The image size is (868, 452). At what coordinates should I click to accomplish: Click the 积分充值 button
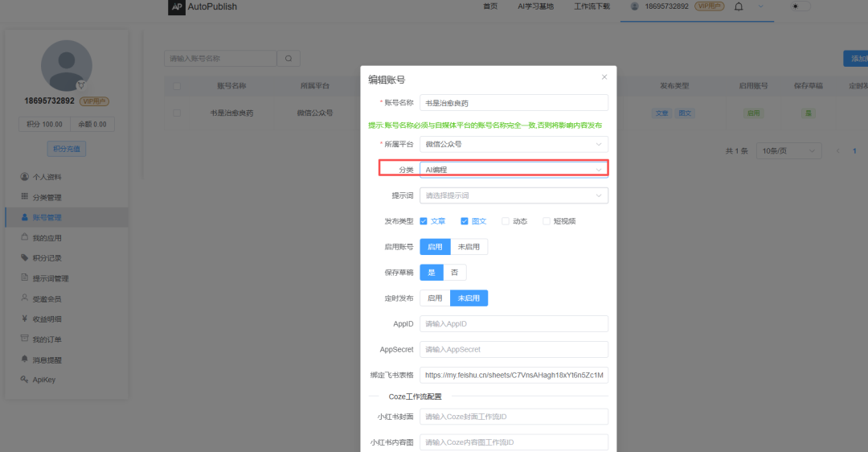pyautogui.click(x=67, y=149)
